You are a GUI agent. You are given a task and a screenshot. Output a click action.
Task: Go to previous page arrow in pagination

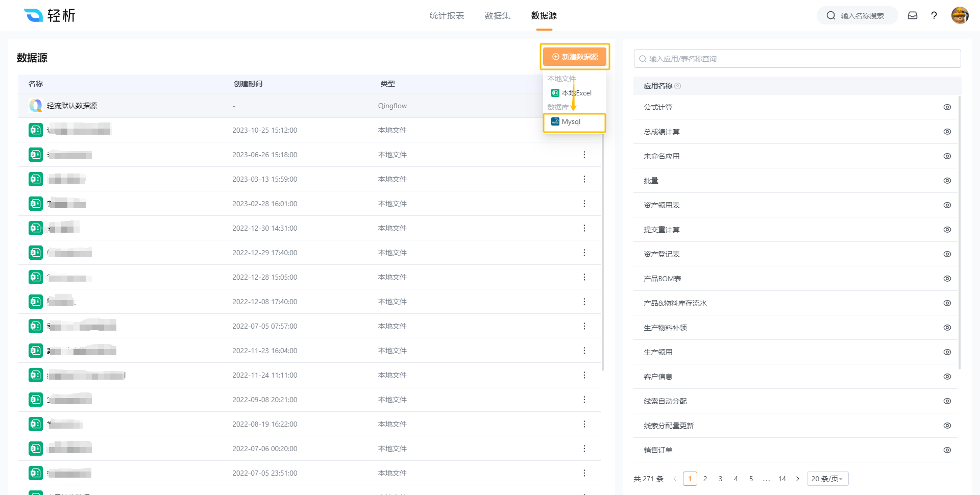[x=675, y=479]
